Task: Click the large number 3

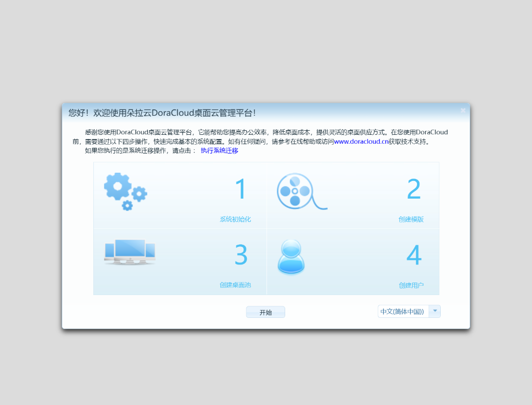Action: [241, 255]
